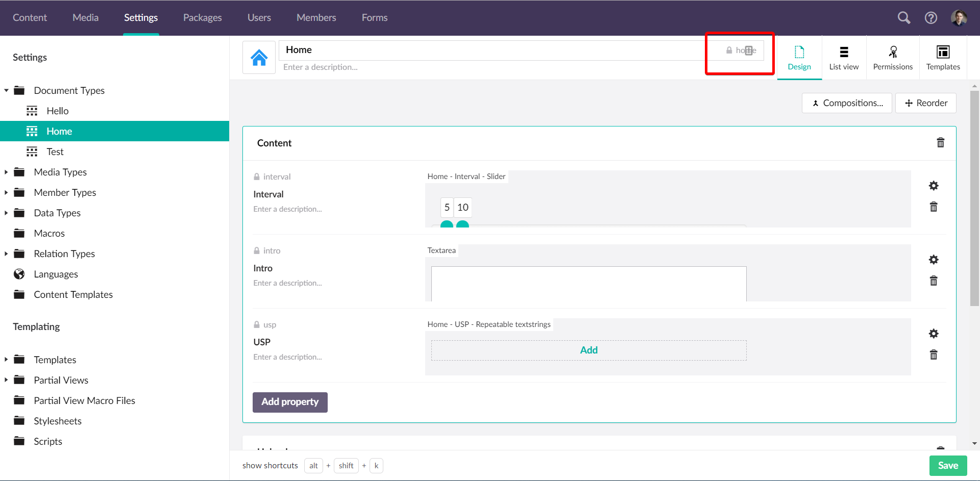Select the left handle of the Interval slider
This screenshot has width=980, height=481.
pos(447,225)
